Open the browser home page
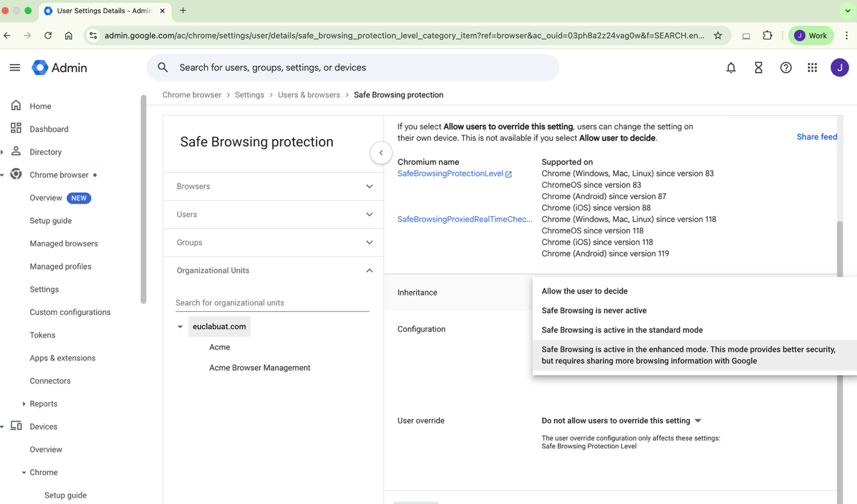Image resolution: width=857 pixels, height=504 pixels. 68,35
